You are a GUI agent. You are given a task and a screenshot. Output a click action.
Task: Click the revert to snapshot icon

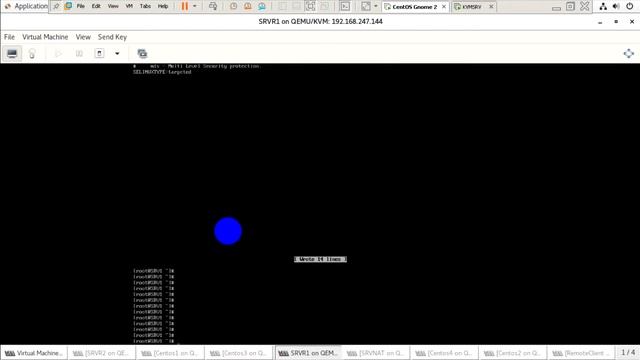pyautogui.click(x=248, y=6)
